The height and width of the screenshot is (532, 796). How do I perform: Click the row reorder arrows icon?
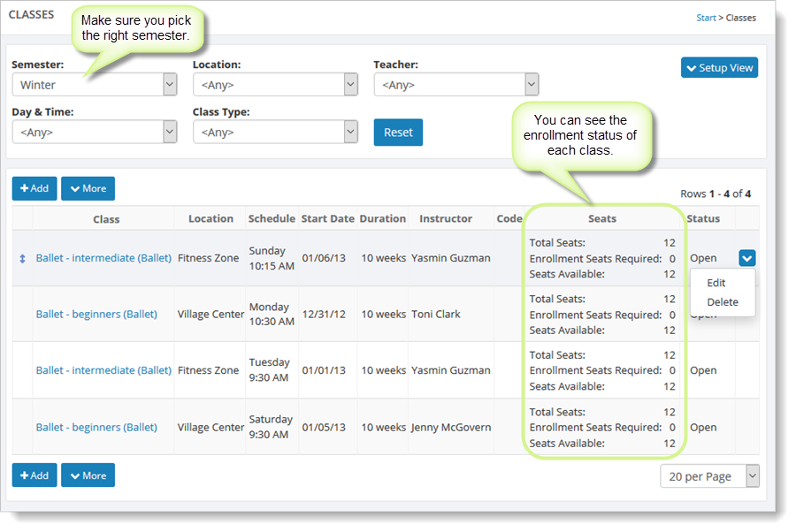[x=22, y=258]
